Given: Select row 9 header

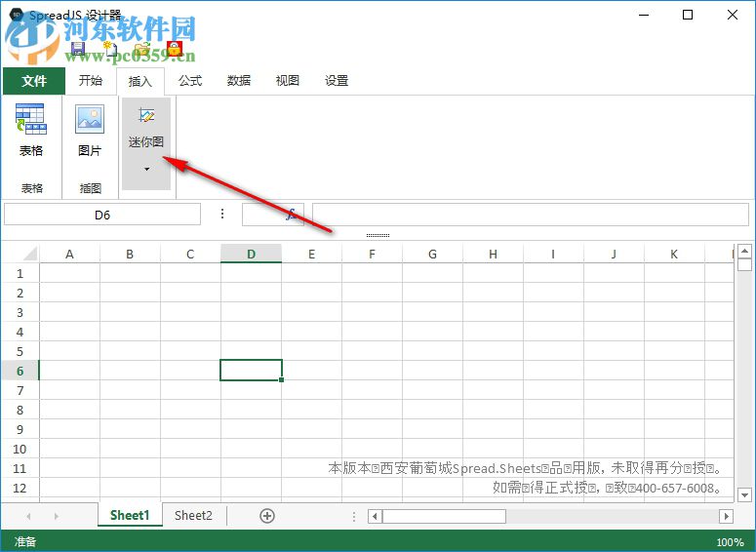Looking at the screenshot, I should tap(20, 429).
